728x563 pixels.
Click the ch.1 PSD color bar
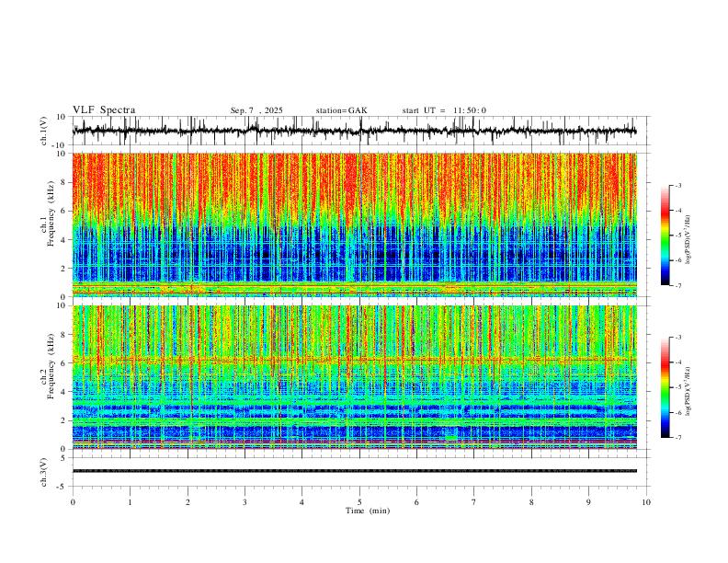pyautogui.click(x=665, y=236)
